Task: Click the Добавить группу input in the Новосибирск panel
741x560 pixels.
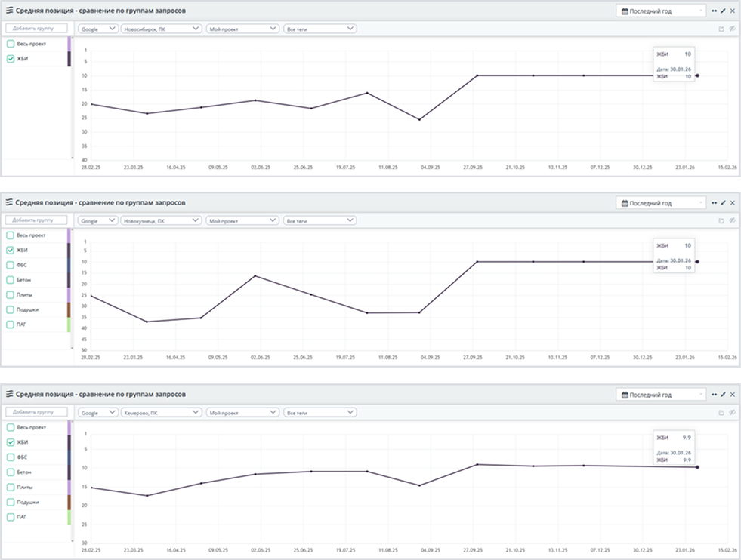Action: pos(36,29)
